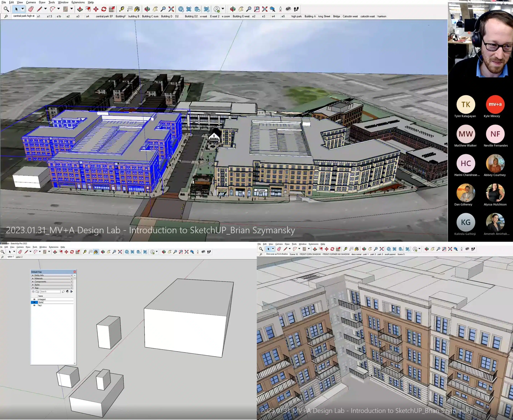Choose the Rotate tool in top toolbar
The image size is (513, 420).
pos(104,9)
